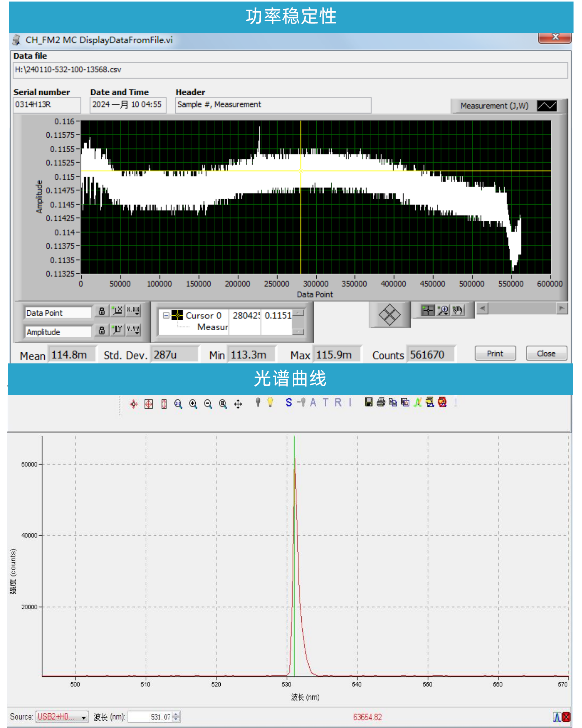Click the plot legend line style swatch

(x=547, y=106)
